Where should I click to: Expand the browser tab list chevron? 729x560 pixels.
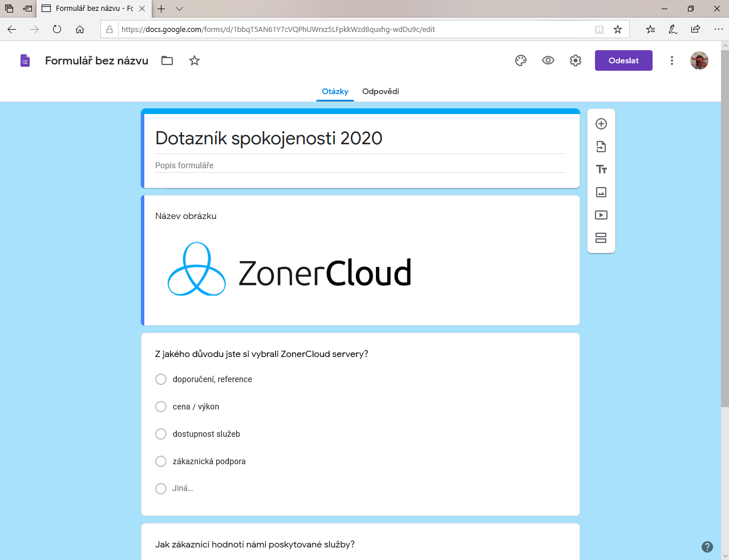pos(179,9)
